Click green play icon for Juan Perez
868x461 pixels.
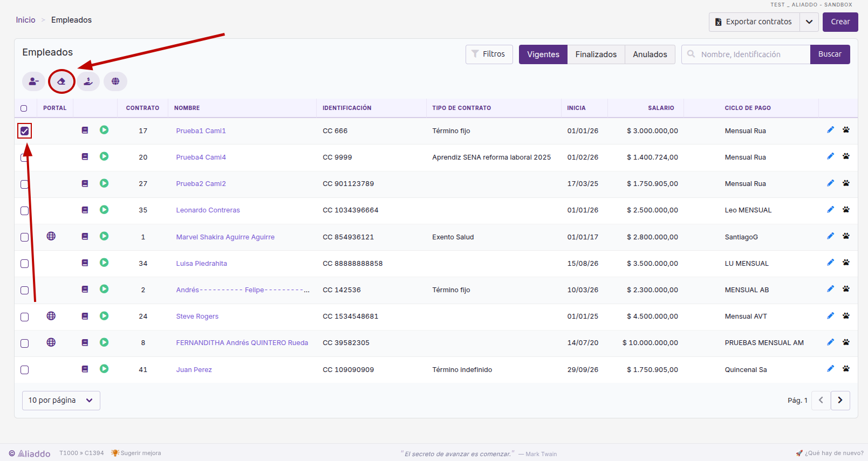tap(104, 369)
